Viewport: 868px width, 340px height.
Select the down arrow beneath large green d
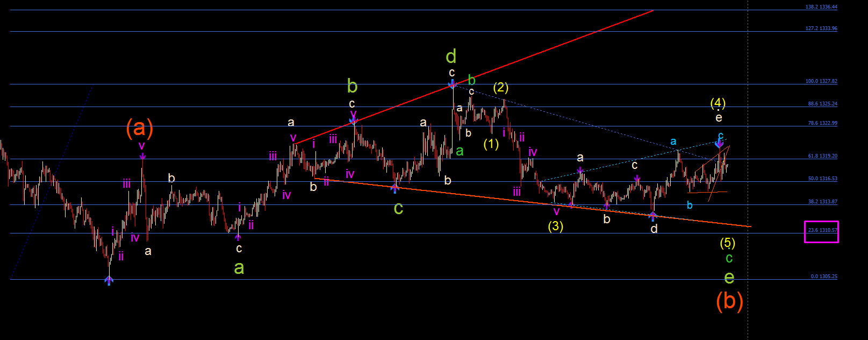pyautogui.click(x=453, y=84)
